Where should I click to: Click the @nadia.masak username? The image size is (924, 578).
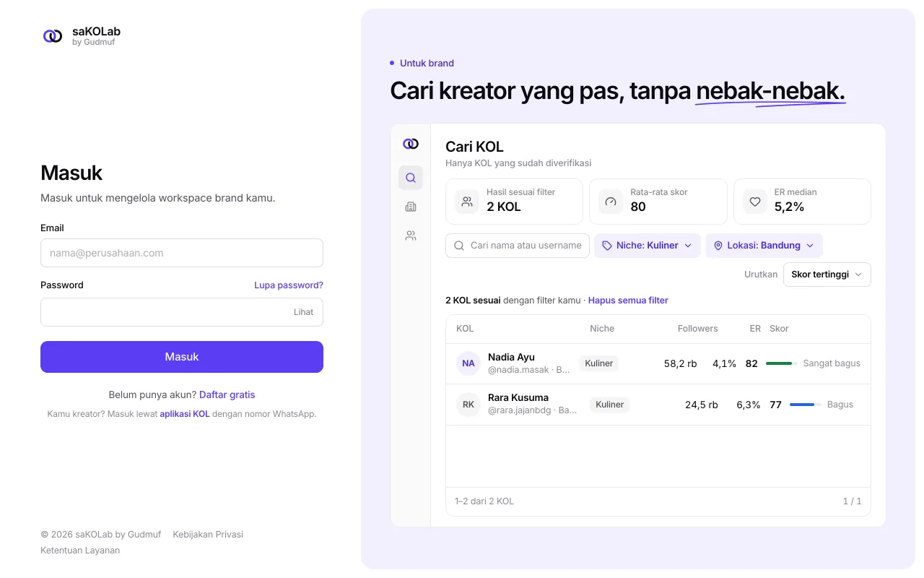[x=518, y=370]
